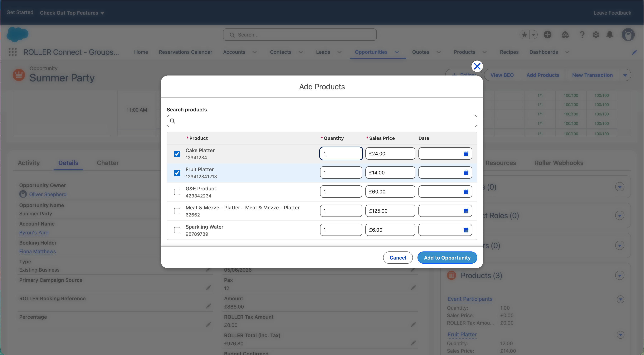644x355 pixels.
Task: Open the notifications bell
Action: point(610,35)
